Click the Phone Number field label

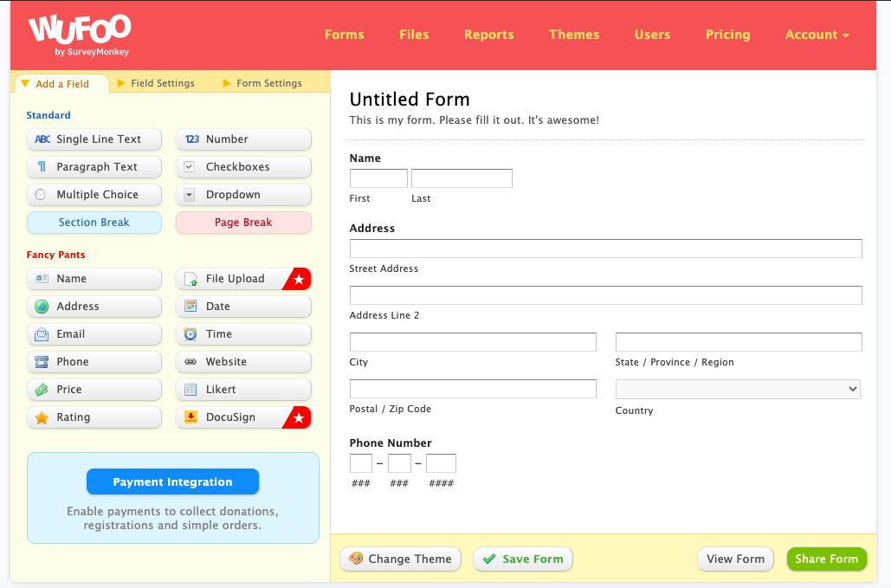click(391, 443)
